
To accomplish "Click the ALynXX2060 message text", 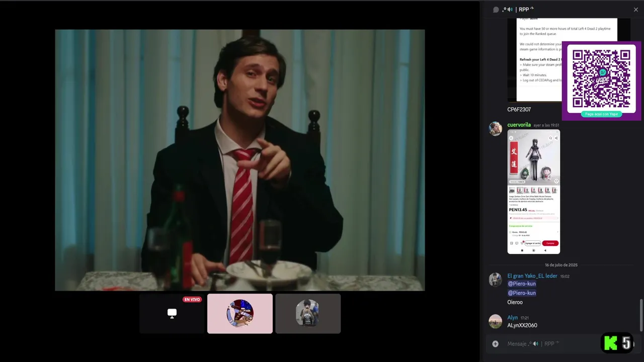I will point(522,325).
